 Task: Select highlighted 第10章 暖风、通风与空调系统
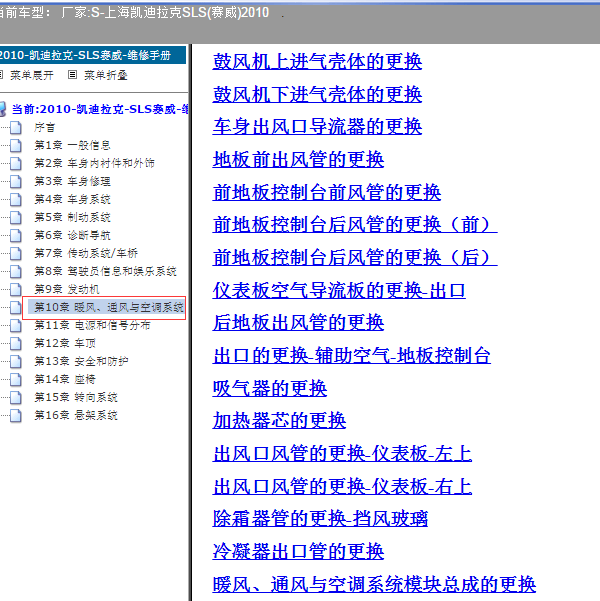click(108, 307)
